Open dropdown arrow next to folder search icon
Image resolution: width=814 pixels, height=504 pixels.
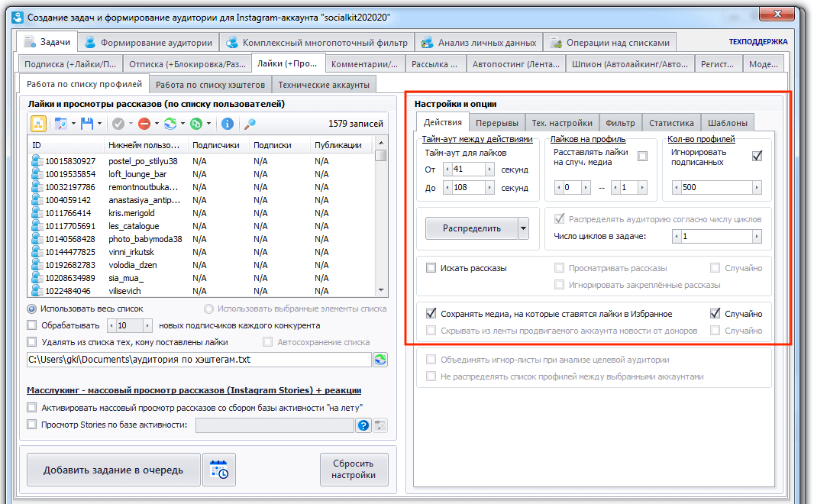point(73,124)
